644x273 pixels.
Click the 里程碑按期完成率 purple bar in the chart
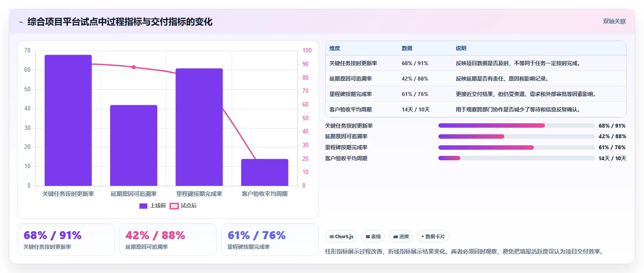coord(199,127)
